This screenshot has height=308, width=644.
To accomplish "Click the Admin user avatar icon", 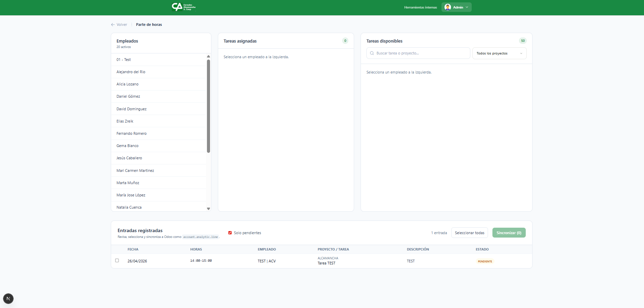I will click(448, 7).
